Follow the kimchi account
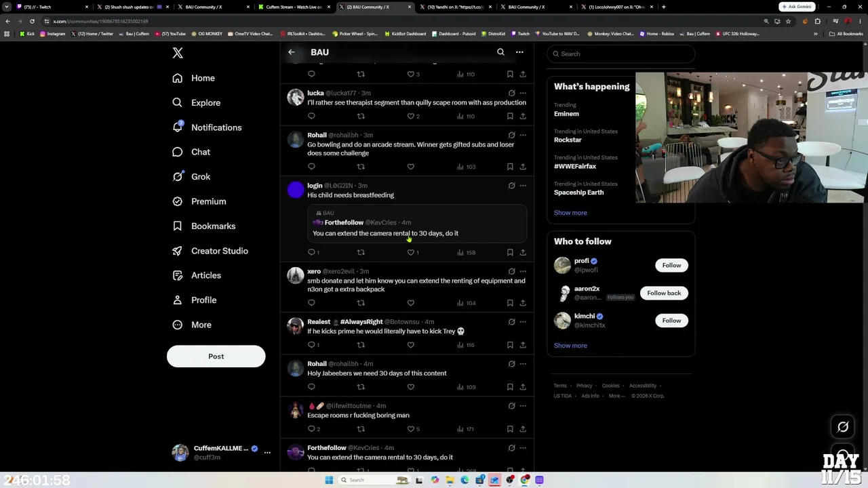This screenshot has width=868, height=488. tap(671, 321)
